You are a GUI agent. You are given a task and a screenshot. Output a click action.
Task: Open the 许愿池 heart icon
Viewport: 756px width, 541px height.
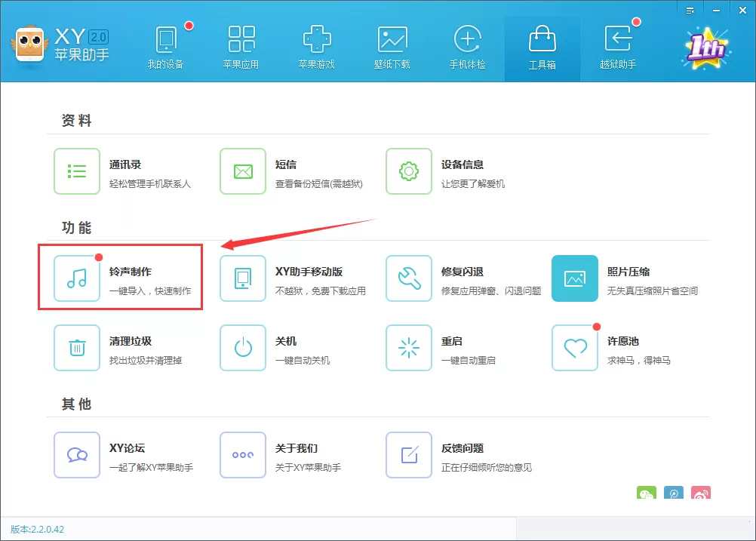tap(575, 348)
